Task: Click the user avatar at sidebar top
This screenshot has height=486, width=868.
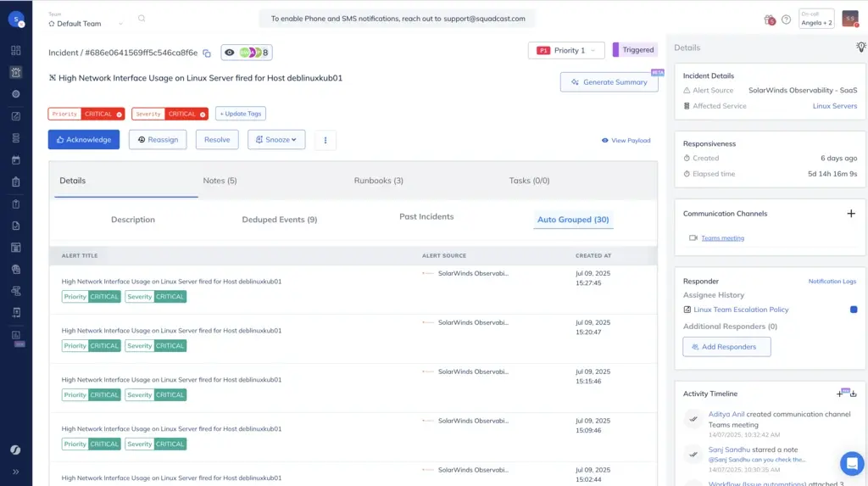Action: pos(16,20)
